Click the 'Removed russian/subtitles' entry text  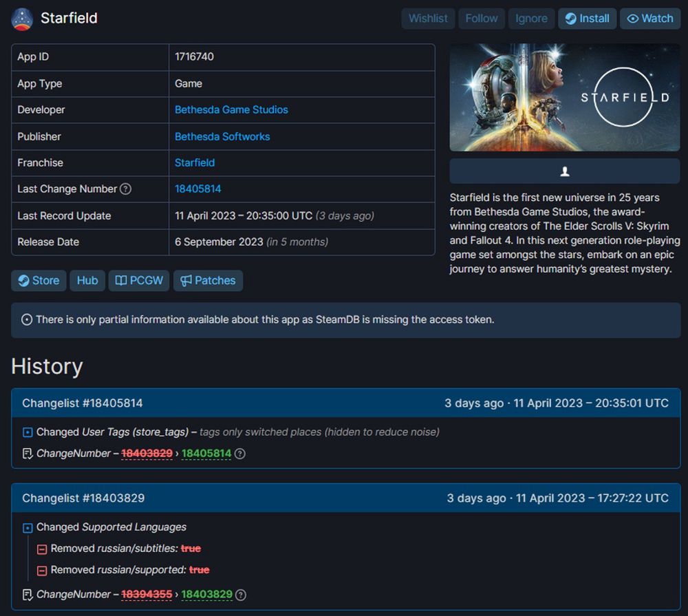pyautogui.click(x=126, y=549)
